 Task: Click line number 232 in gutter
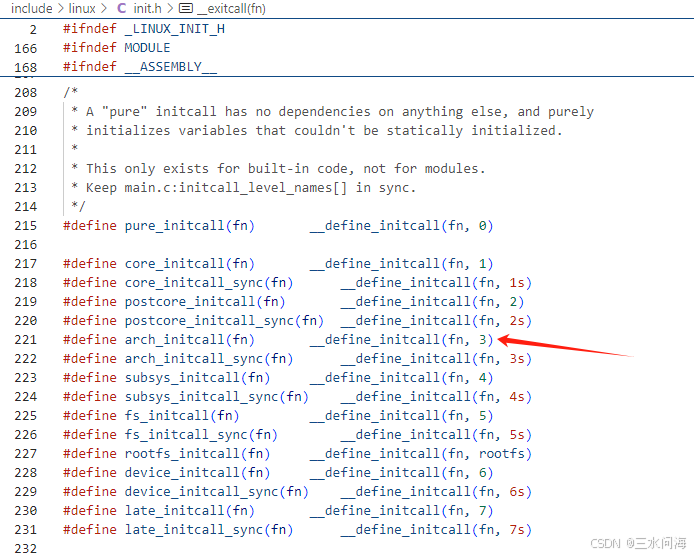(x=26, y=549)
